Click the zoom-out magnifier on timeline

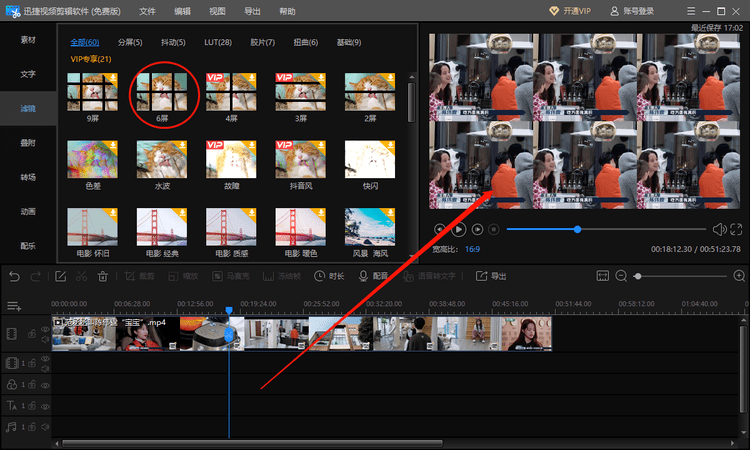(621, 276)
